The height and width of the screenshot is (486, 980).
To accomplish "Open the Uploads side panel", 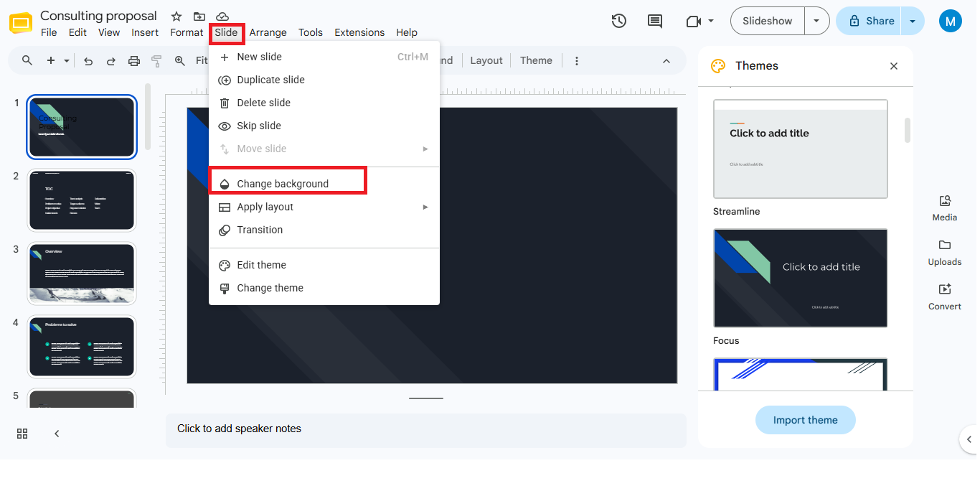I will 945,253.
